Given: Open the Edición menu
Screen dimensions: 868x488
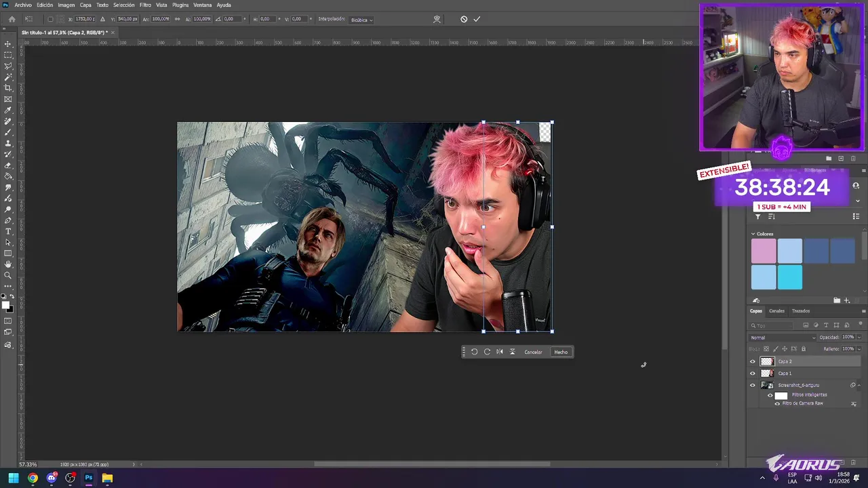Looking at the screenshot, I should click(x=45, y=5).
